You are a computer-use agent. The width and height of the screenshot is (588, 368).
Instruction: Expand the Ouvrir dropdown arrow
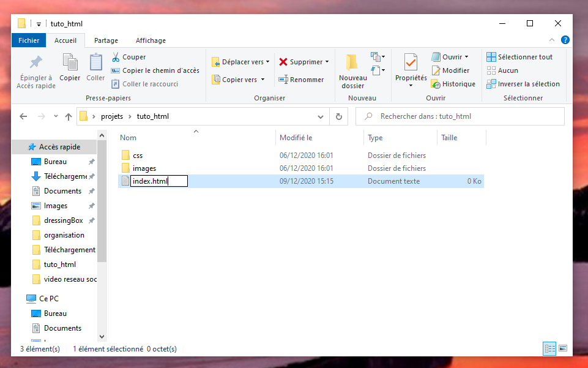466,57
